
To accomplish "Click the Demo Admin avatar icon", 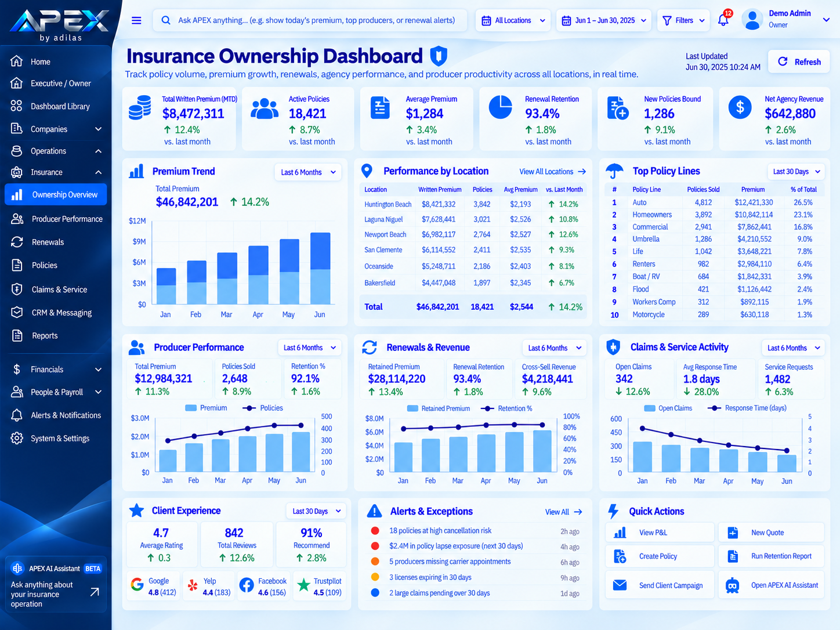I will tap(752, 20).
